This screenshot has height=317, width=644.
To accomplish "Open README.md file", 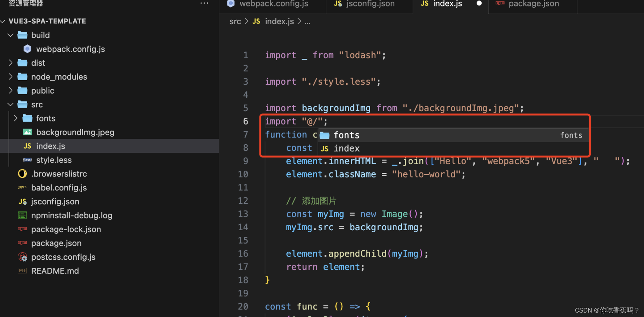I will click(x=55, y=271).
